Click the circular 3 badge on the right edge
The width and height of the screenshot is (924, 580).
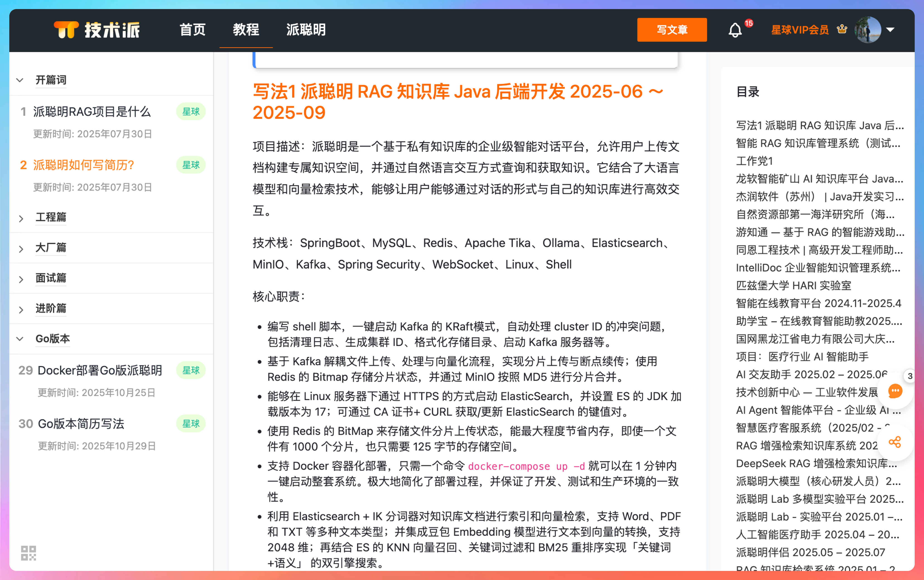click(x=910, y=376)
